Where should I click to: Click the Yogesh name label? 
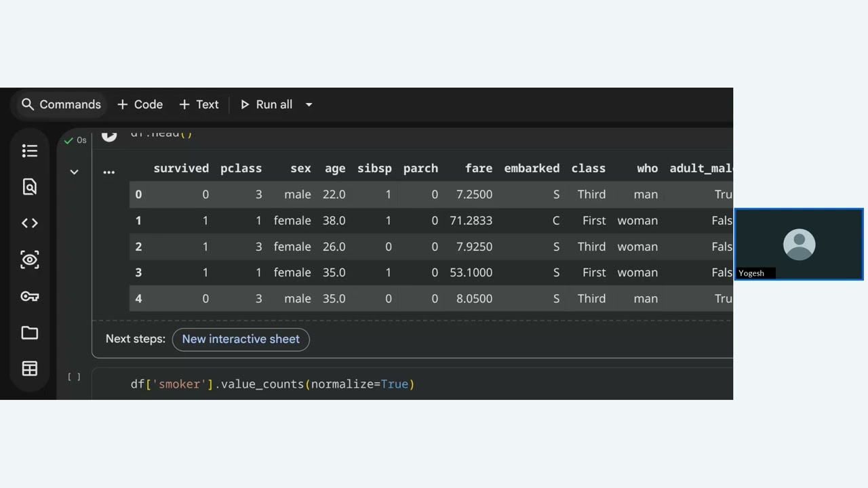[751, 273]
